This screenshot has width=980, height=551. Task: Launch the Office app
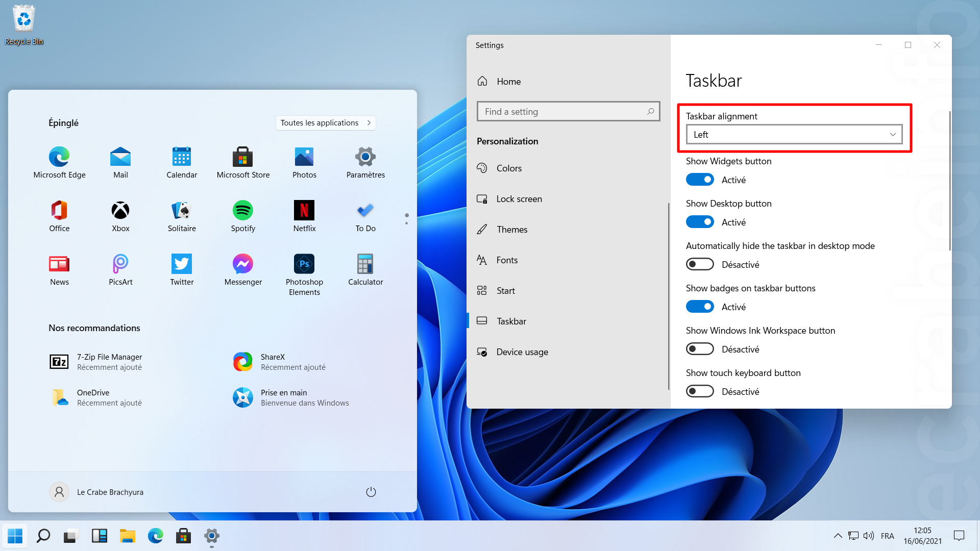click(x=59, y=216)
